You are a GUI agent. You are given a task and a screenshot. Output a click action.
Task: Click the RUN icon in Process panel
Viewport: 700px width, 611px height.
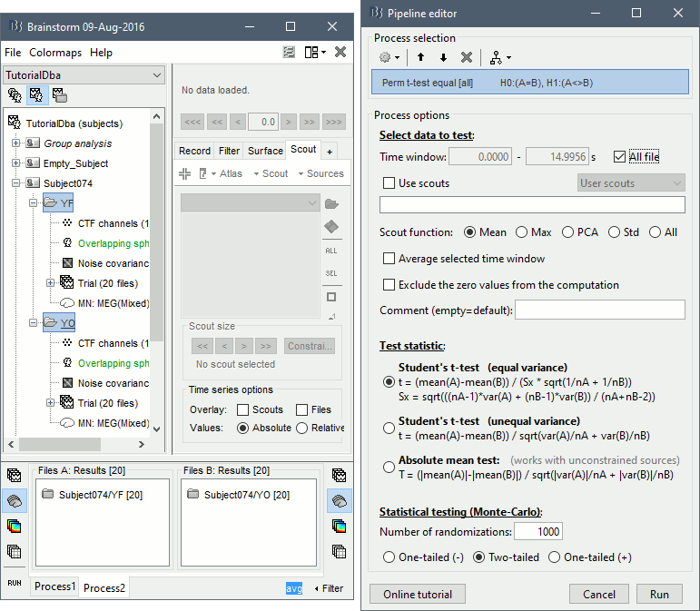click(x=15, y=582)
